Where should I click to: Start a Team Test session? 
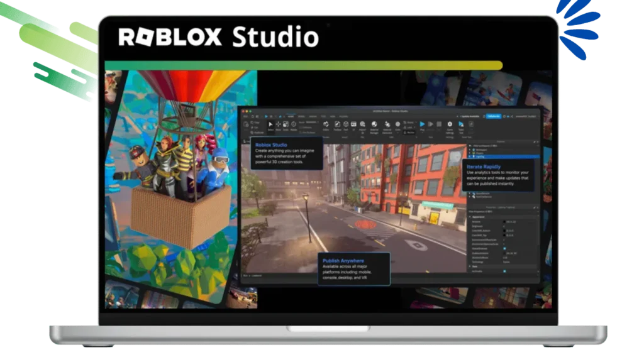click(461, 126)
